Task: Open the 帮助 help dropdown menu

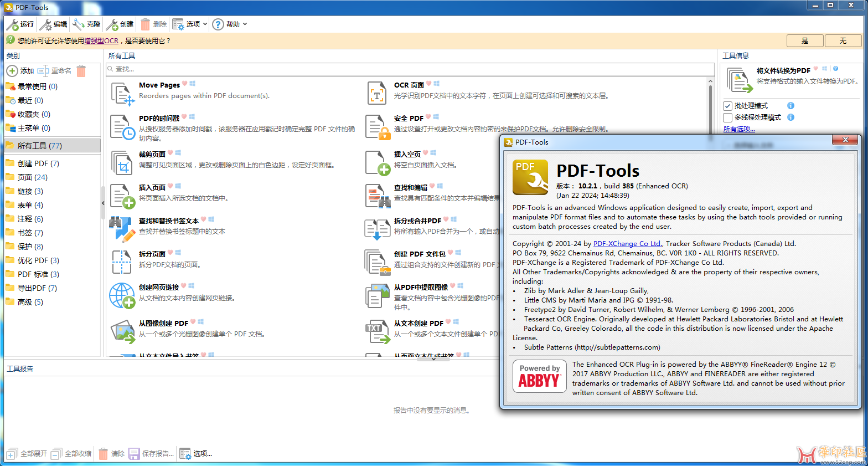Action: [230, 24]
